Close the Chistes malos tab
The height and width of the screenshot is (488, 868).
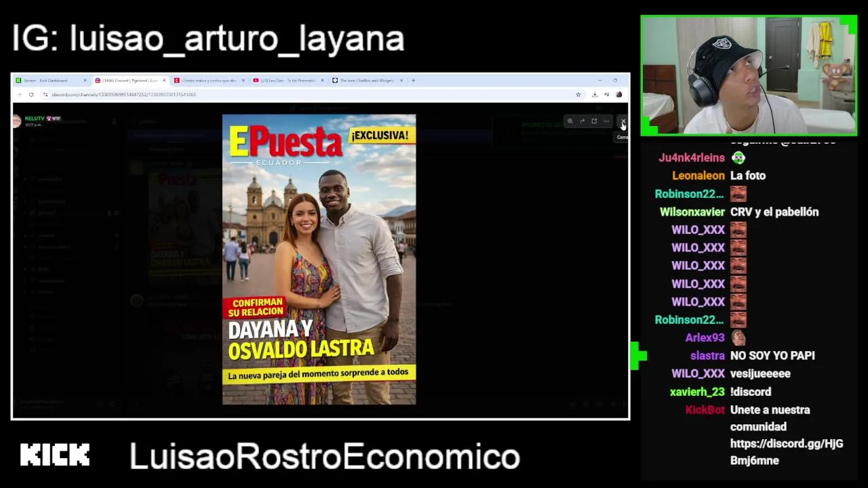243,80
